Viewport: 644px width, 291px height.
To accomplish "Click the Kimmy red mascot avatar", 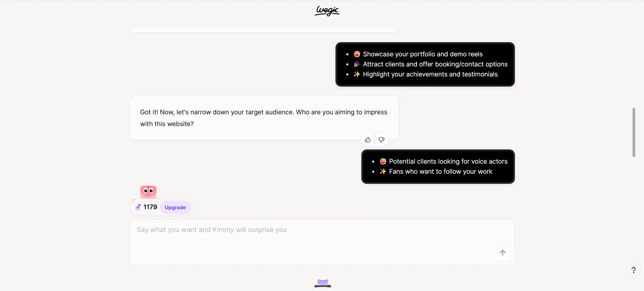I will point(148,192).
